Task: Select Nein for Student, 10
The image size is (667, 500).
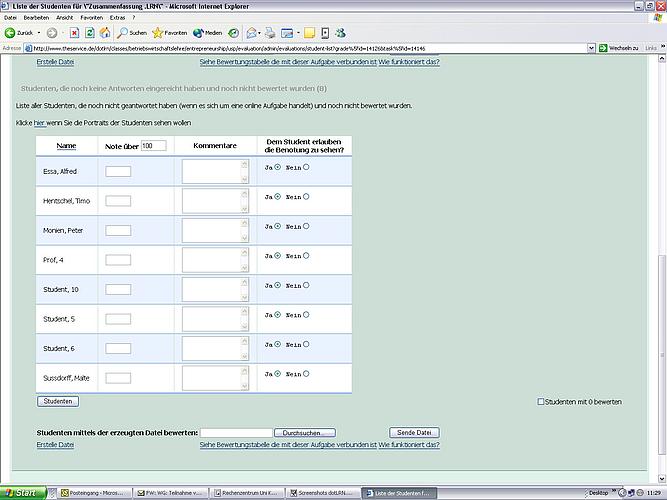Action: point(306,285)
